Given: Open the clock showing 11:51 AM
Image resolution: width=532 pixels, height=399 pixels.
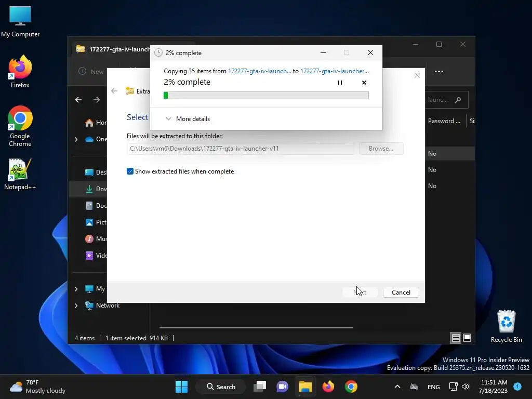Looking at the screenshot, I should tap(494, 387).
